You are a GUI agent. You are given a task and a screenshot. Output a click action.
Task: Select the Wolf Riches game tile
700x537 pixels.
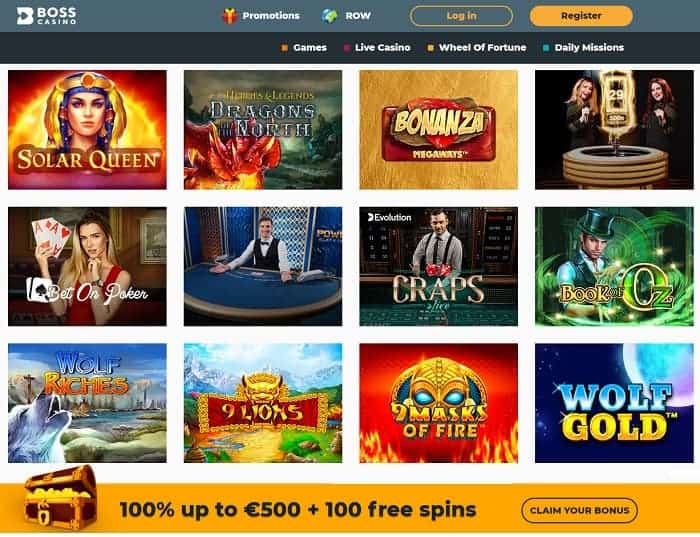click(x=87, y=403)
